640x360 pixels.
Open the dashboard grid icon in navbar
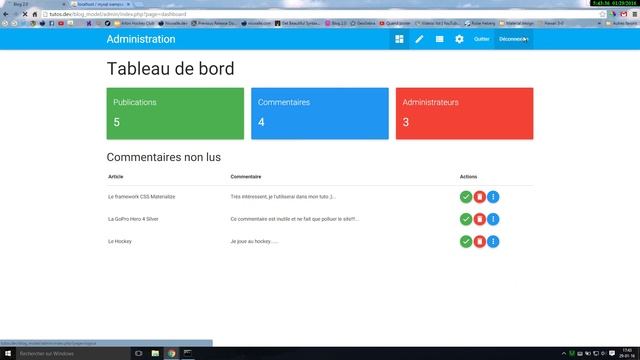(399, 39)
